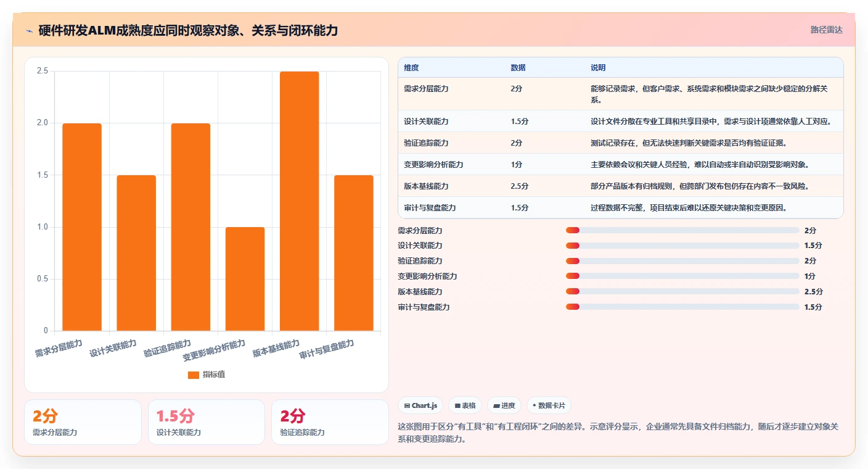Click the 2.5分 value in table
The height and width of the screenshot is (469, 868).
coord(519,186)
